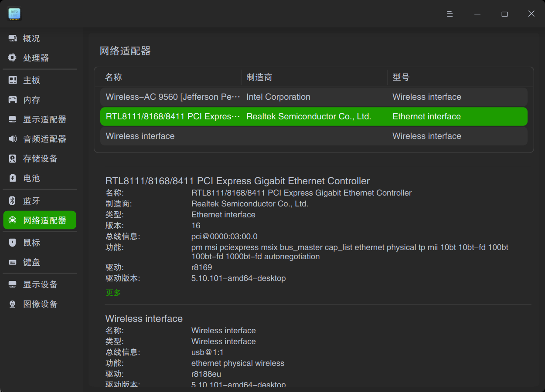Viewport: 545px width, 392px height.
Task: Open the 图像设备 camera icon
Action: coord(13,304)
